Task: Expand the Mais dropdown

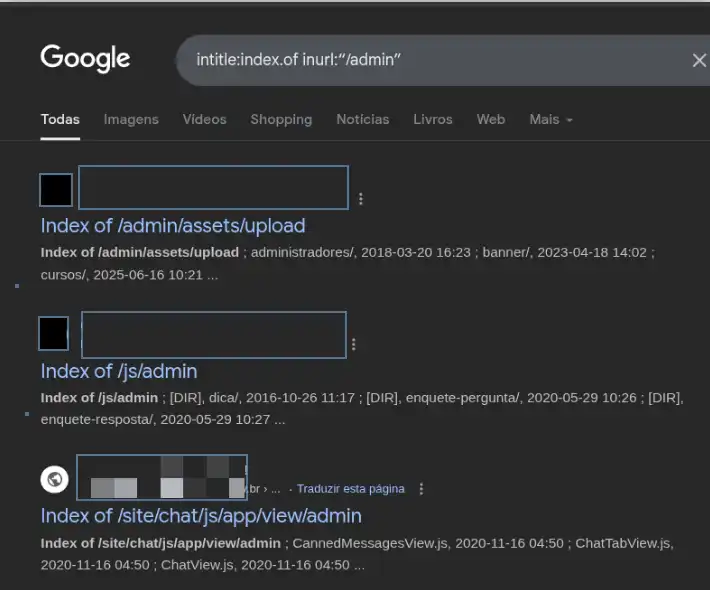Action: [551, 120]
